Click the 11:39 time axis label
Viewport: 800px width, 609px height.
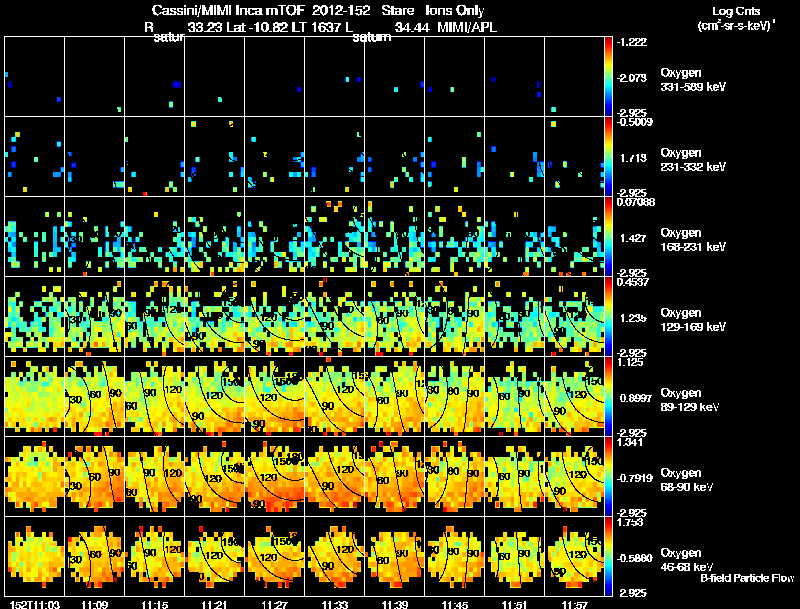(x=394, y=605)
